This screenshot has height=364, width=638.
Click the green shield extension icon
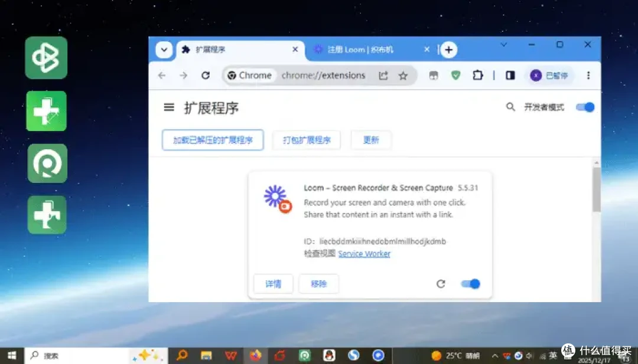click(x=455, y=76)
